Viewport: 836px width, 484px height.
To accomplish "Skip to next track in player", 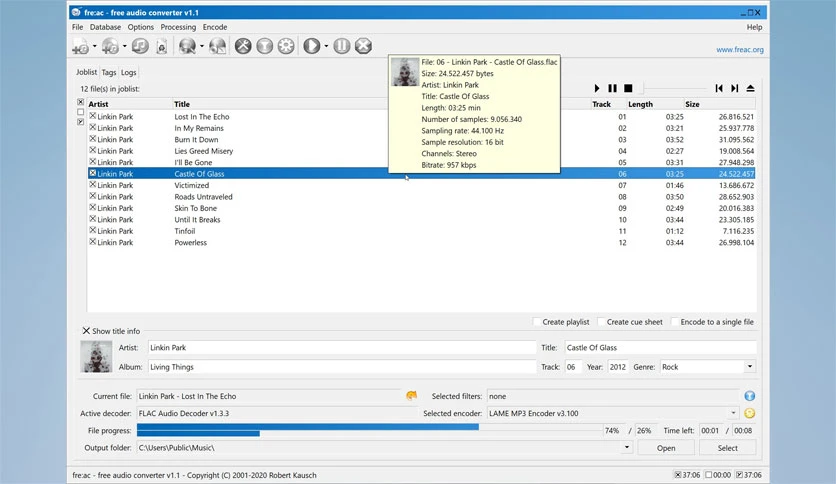I will (734, 88).
